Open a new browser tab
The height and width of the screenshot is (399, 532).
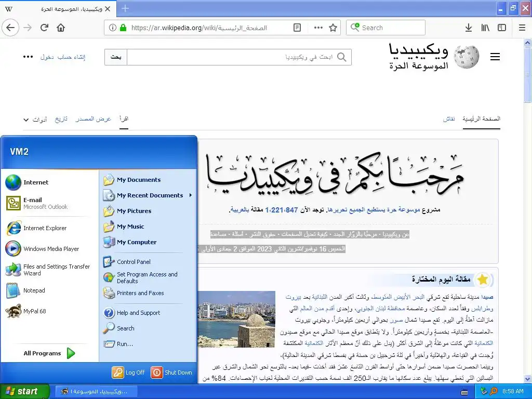[125, 9]
